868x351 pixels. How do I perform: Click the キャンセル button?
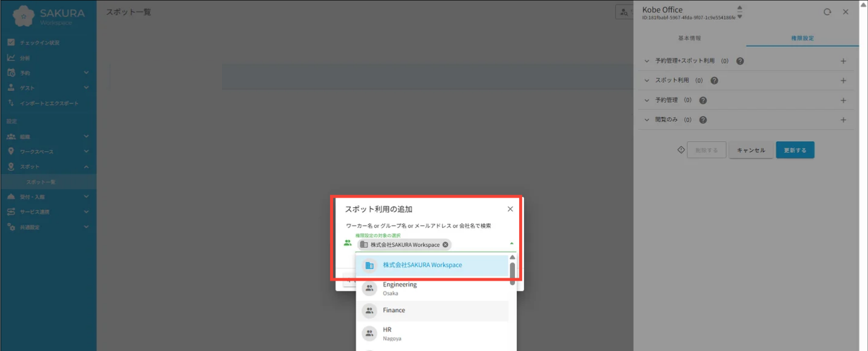pyautogui.click(x=751, y=150)
